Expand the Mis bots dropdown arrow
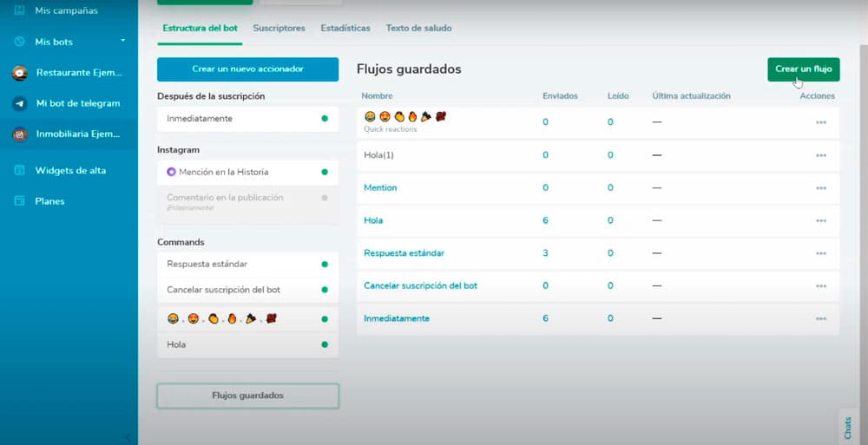 click(x=123, y=41)
